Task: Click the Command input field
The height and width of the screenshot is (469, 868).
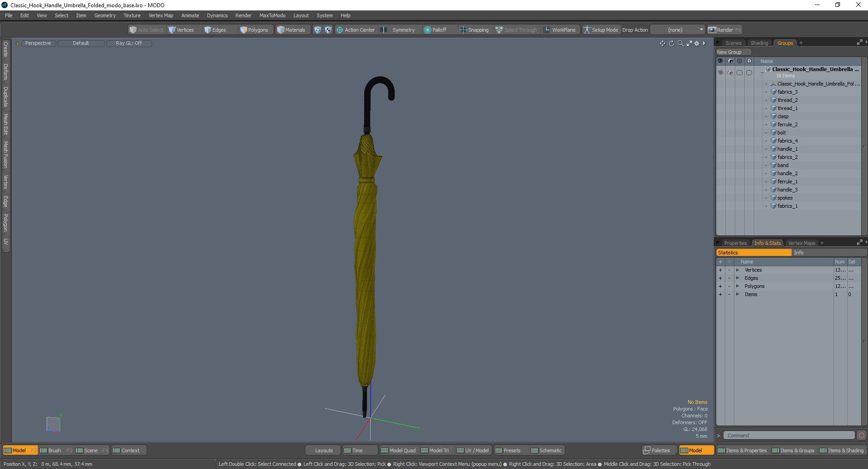Action: click(x=789, y=435)
